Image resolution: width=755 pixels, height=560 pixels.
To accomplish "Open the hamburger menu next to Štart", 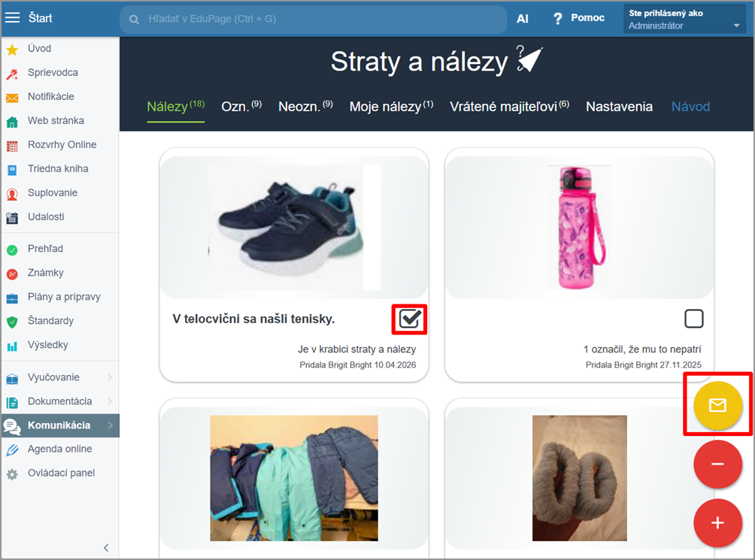I will click(x=13, y=18).
